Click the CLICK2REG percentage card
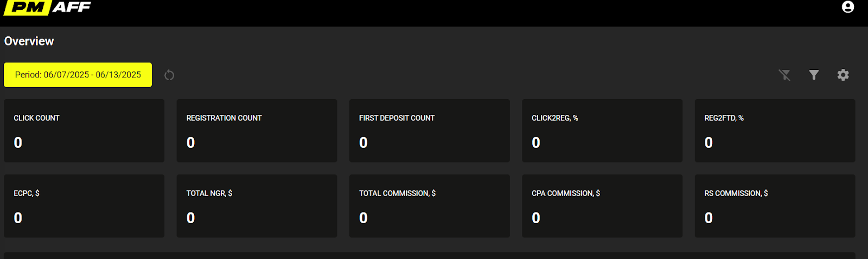Screen dimensions: 868x259 [602, 130]
